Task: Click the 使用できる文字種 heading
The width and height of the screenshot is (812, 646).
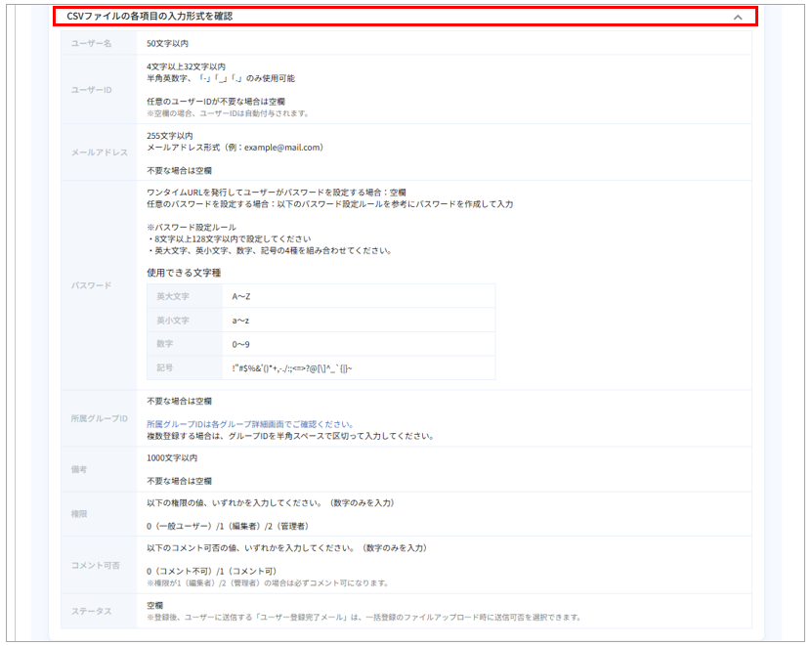Action: (184, 273)
